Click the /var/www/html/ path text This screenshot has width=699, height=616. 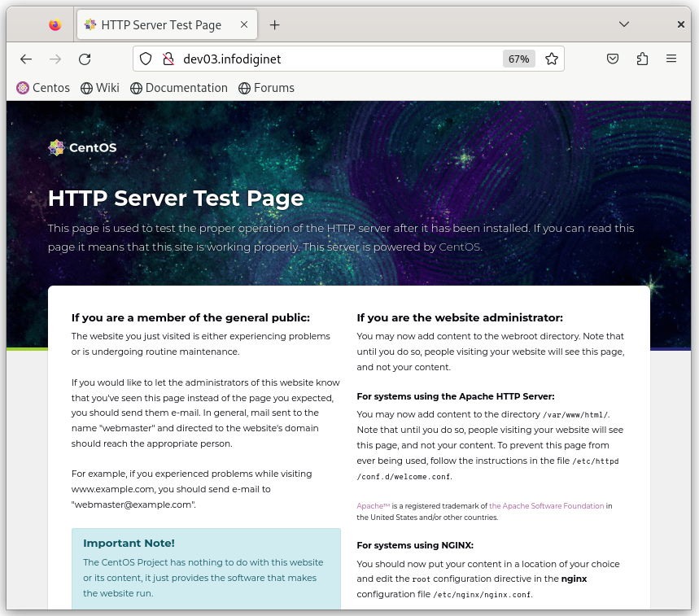tap(575, 415)
